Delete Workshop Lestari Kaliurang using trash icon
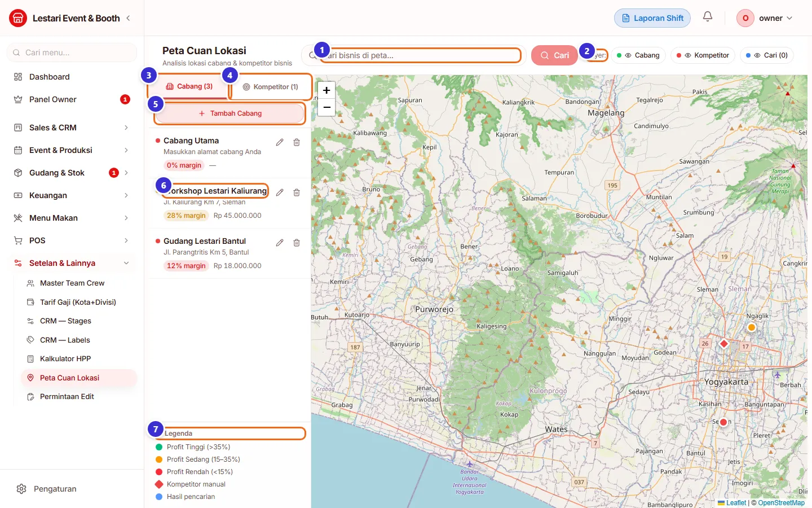The height and width of the screenshot is (508, 812). click(x=297, y=192)
